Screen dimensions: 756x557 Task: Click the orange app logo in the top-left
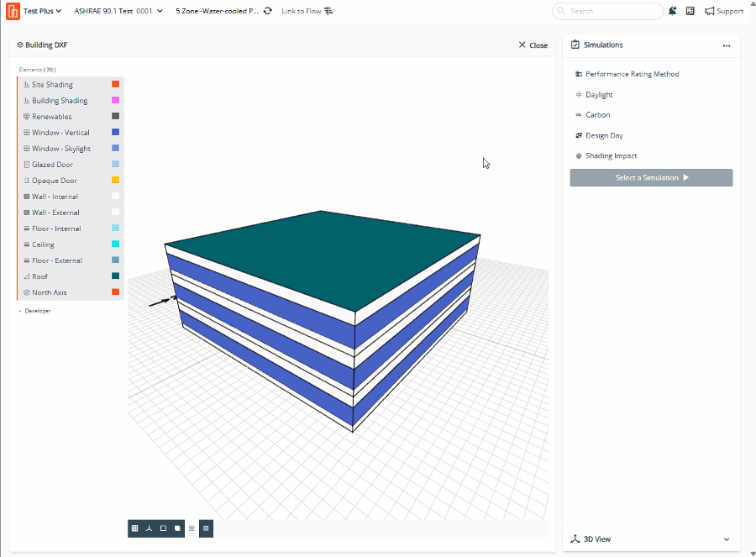[13, 11]
